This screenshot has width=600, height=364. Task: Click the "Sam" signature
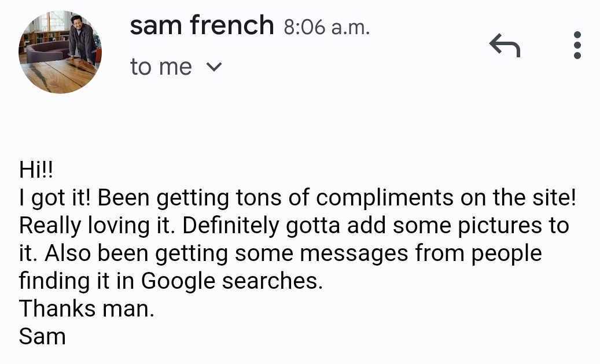tap(42, 336)
